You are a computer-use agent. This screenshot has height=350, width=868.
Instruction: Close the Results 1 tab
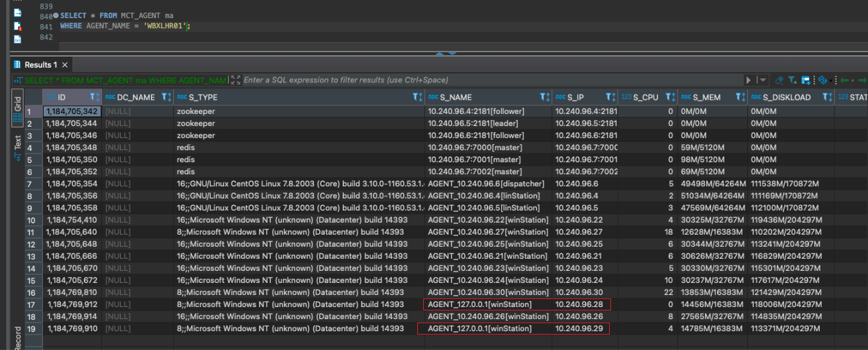pyautogui.click(x=65, y=65)
